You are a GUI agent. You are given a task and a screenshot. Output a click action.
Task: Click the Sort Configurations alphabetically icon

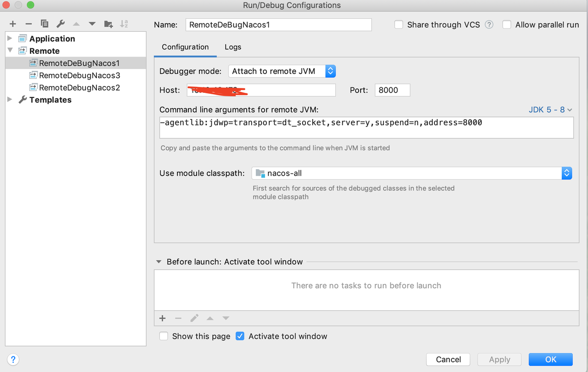click(124, 24)
